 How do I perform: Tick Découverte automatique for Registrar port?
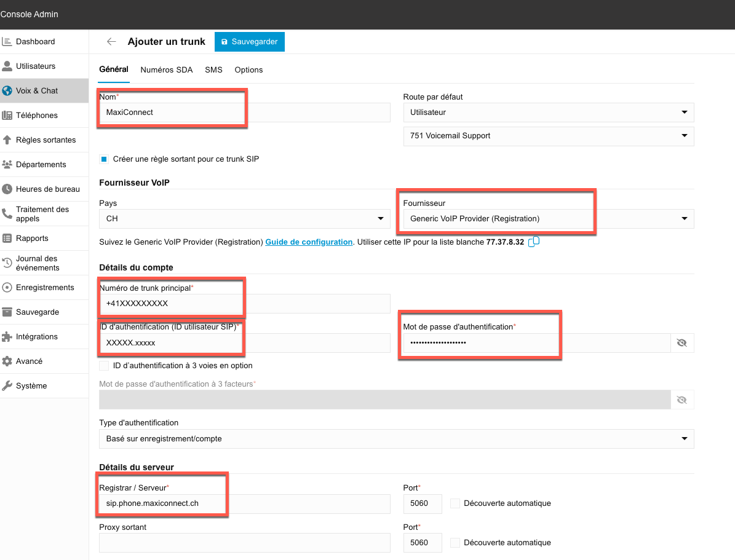[x=455, y=503]
